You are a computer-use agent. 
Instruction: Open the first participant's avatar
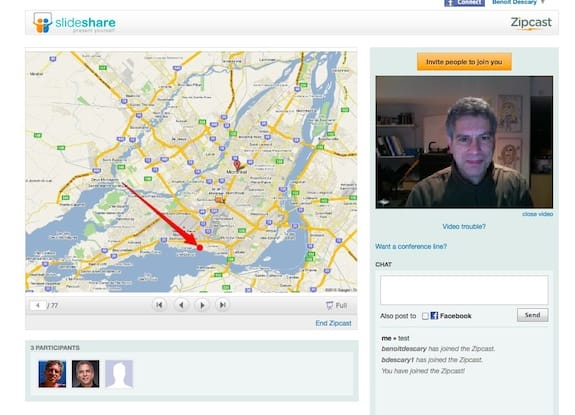pyautogui.click(x=52, y=374)
